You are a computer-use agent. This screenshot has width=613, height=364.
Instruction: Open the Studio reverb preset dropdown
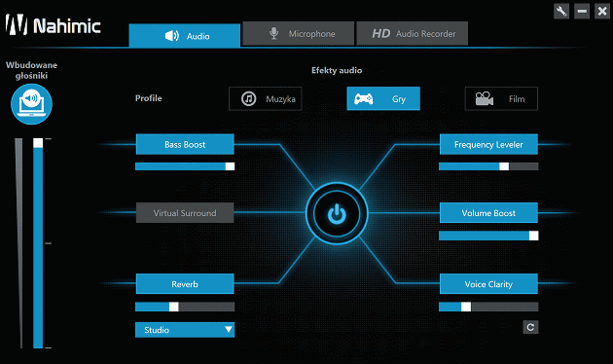(x=185, y=330)
